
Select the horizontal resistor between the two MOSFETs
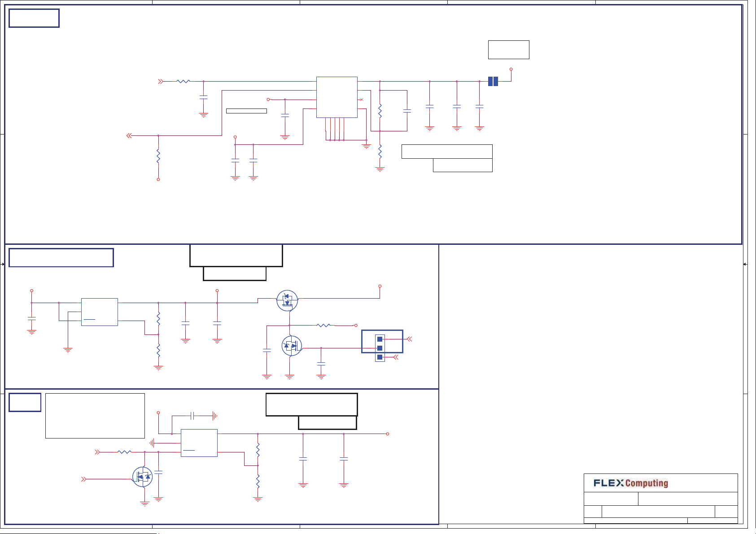(x=323, y=326)
